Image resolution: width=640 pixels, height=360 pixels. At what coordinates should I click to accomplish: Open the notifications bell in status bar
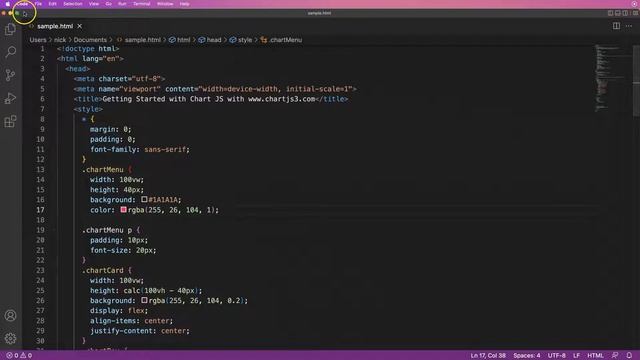click(x=629, y=356)
